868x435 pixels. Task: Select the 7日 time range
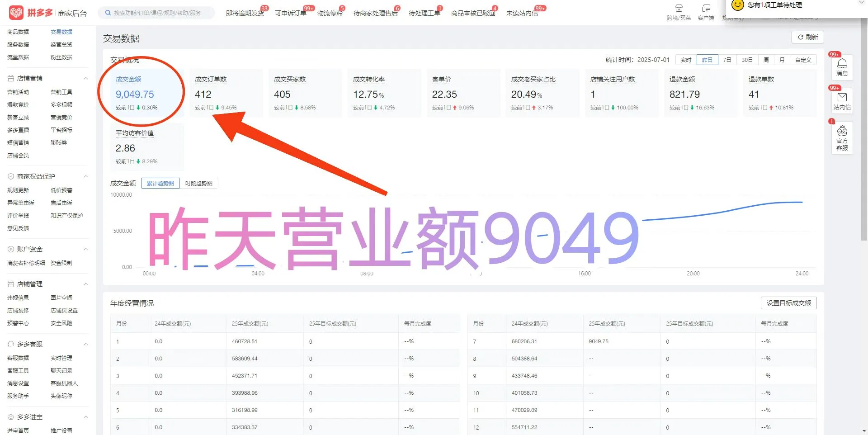727,60
